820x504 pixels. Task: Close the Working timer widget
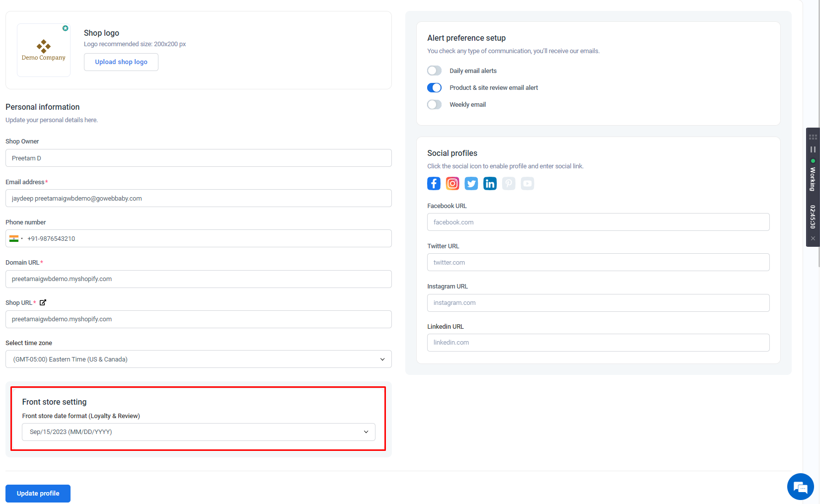pyautogui.click(x=813, y=238)
